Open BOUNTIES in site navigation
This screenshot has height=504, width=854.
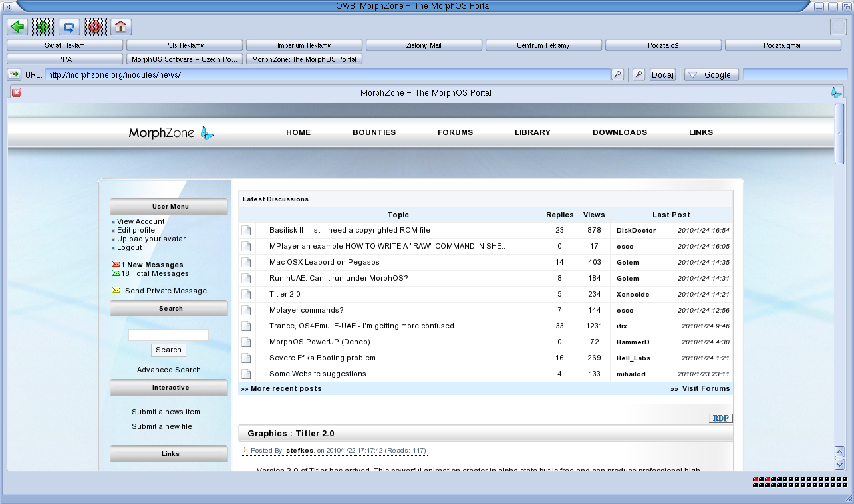[x=374, y=132]
